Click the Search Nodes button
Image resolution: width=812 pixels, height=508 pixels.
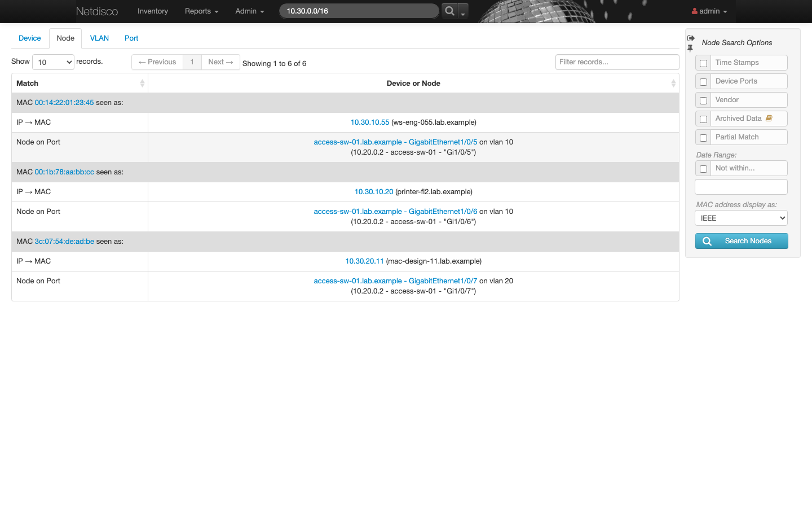(742, 241)
